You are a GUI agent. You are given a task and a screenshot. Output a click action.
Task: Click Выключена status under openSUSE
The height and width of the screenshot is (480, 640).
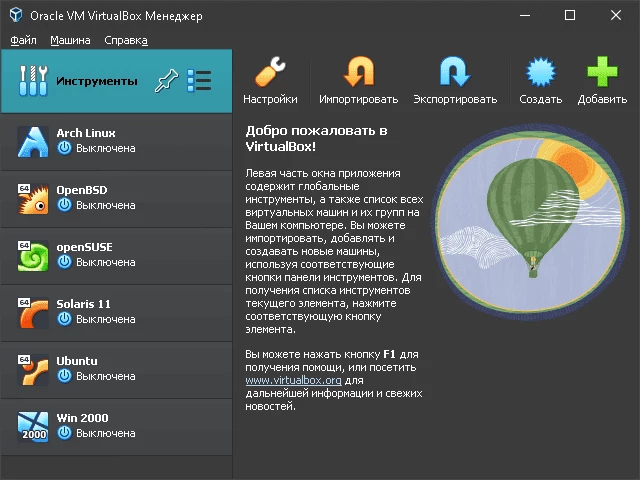coord(106,262)
